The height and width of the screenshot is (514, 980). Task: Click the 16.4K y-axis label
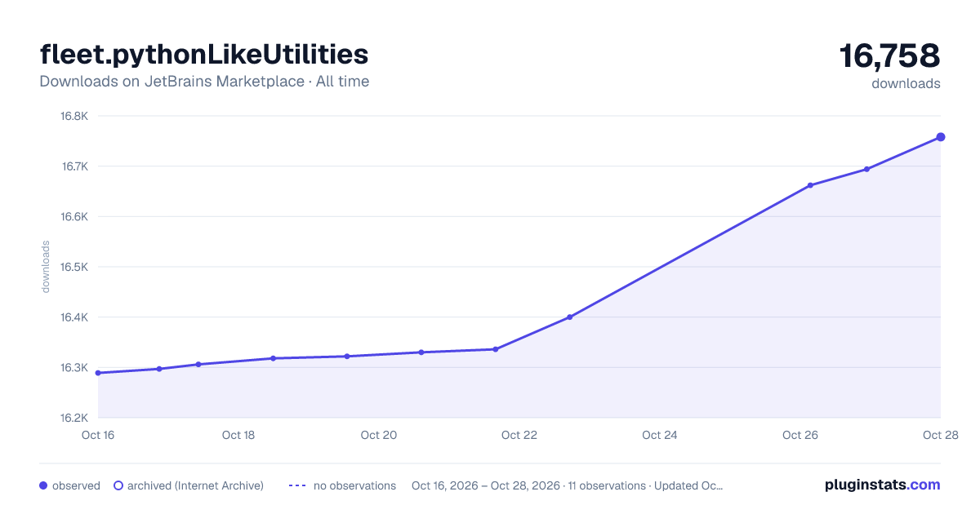pyautogui.click(x=74, y=317)
